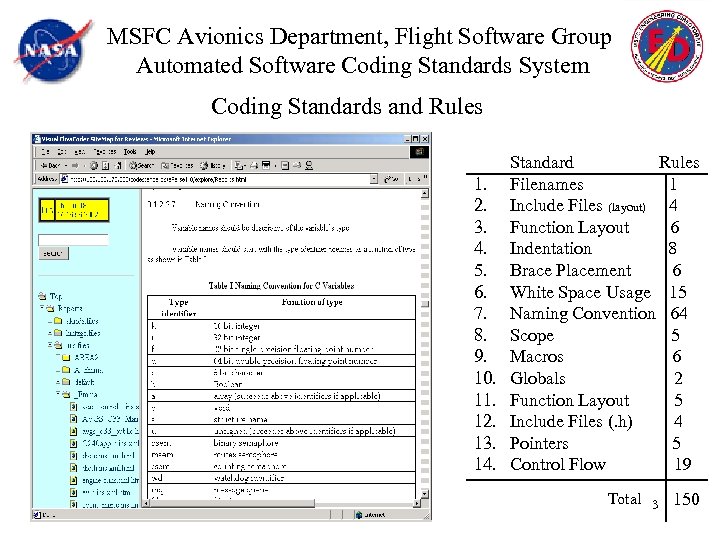
Task: Click the Home icon in browser toolbar
Action: [x=118, y=165]
